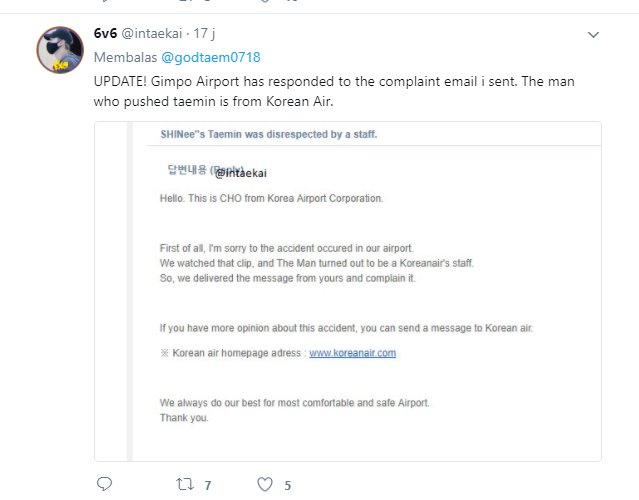639x500 pixels.
Task: Click the line mentioning Korea Airport Corporation
Action: (271, 198)
